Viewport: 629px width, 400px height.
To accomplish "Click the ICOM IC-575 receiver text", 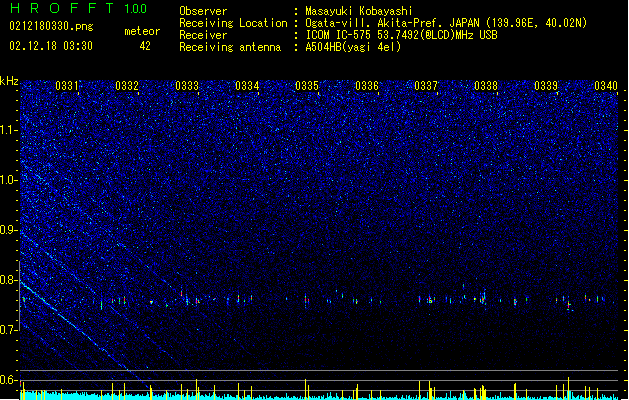I will pos(401,35).
